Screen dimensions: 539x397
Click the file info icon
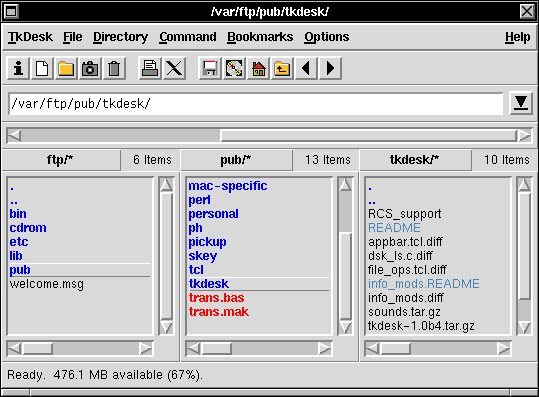pos(18,68)
